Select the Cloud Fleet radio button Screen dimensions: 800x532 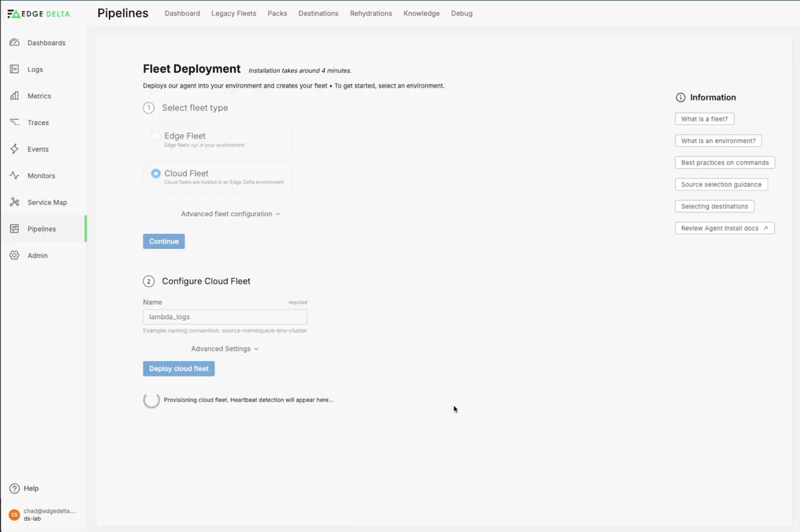tap(156, 174)
